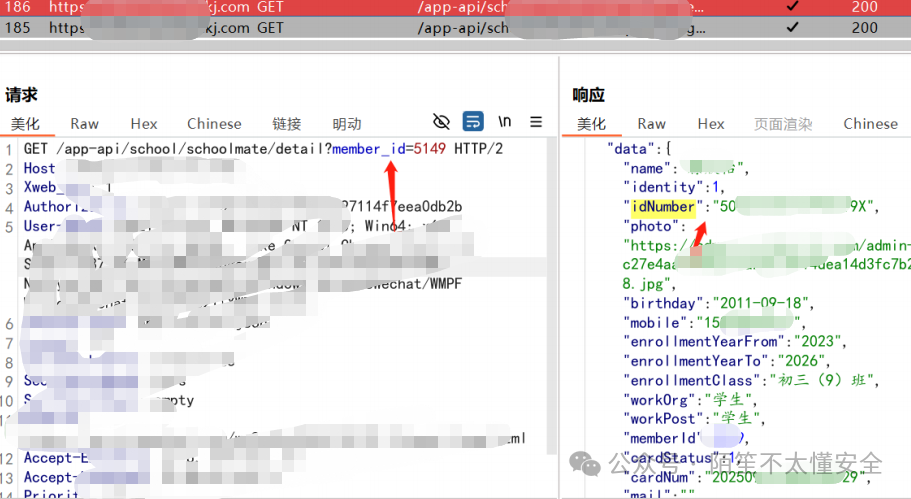Click the Authorization header line
This screenshot has width=911, height=499.
[243, 206]
